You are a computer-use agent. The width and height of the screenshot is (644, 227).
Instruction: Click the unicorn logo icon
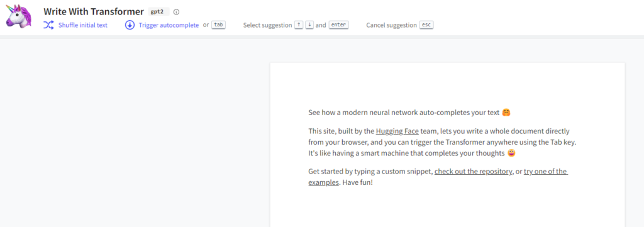click(18, 16)
